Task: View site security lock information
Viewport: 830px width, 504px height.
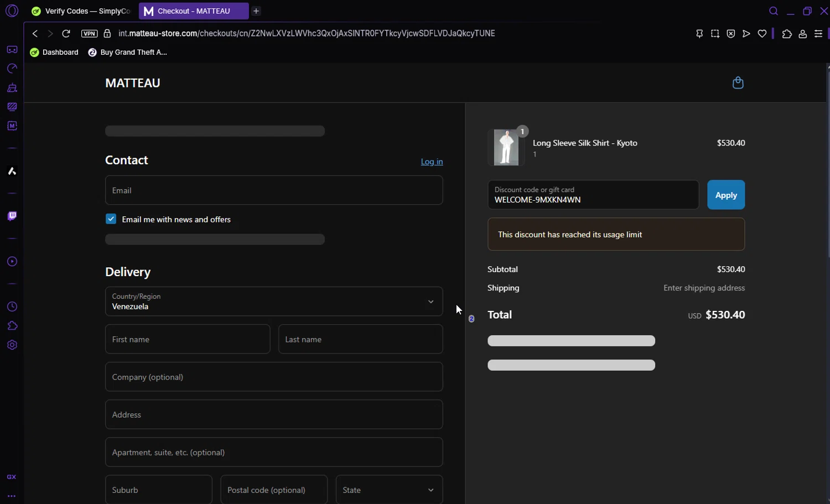Action: (x=107, y=34)
